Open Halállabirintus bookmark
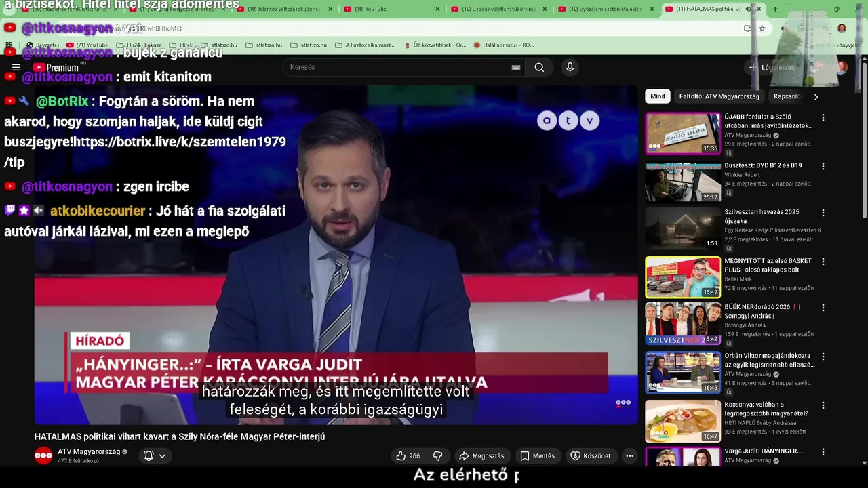Screen dimensions: 868x488 coord(504,45)
